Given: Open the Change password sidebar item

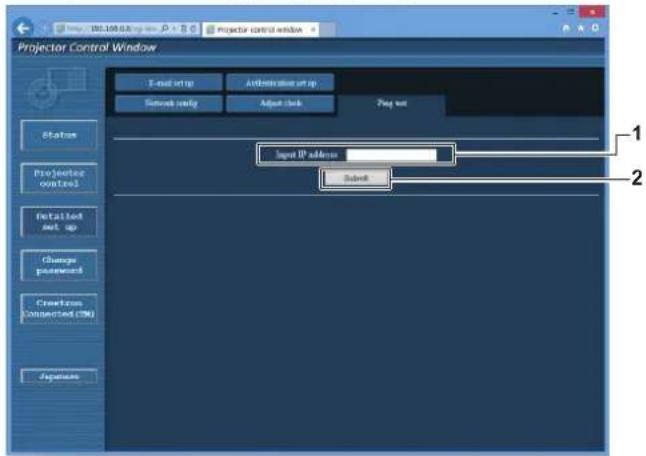Looking at the screenshot, I should point(59,265).
